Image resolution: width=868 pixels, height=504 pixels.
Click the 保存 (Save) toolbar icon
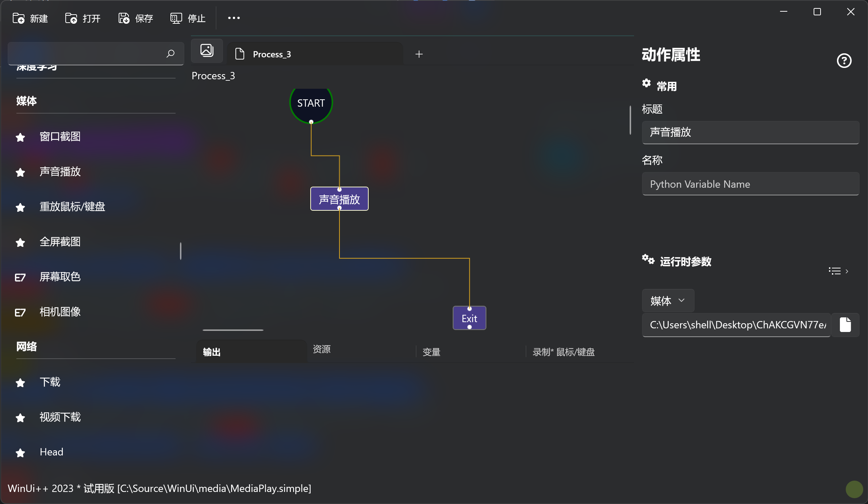[124, 18]
